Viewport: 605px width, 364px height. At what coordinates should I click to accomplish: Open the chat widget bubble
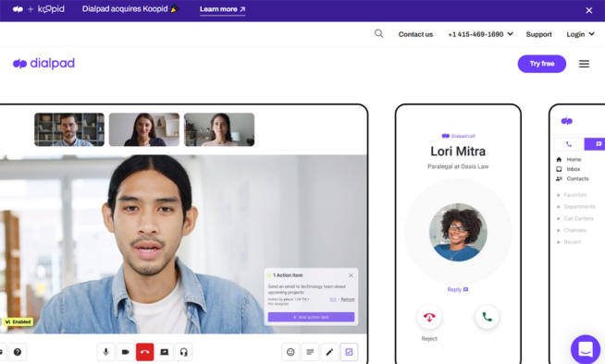pos(585,349)
